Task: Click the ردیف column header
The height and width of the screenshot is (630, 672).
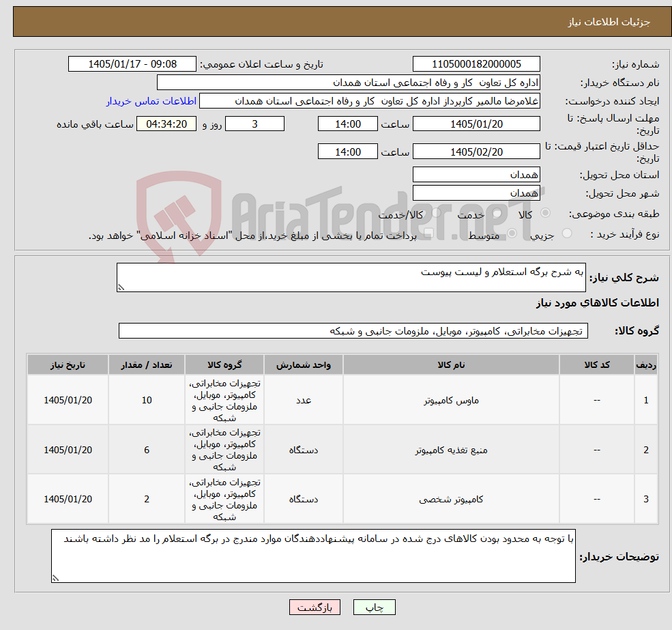Action: [x=646, y=364]
